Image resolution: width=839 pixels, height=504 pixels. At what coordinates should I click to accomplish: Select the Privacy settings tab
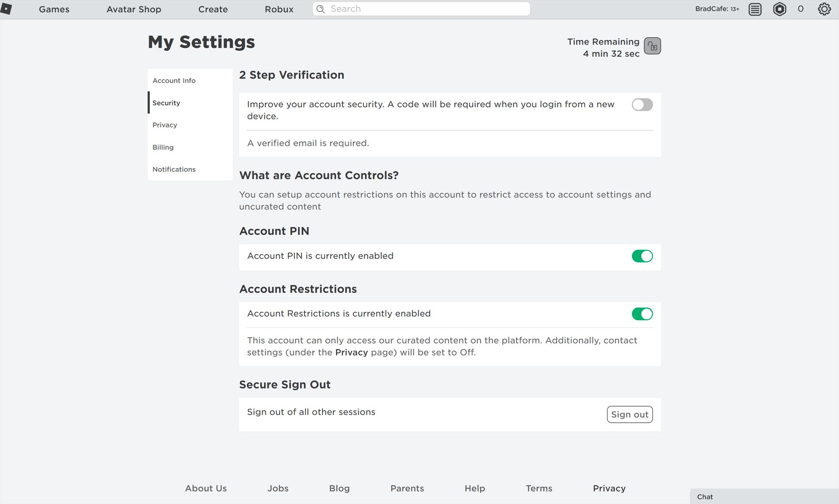[165, 124]
